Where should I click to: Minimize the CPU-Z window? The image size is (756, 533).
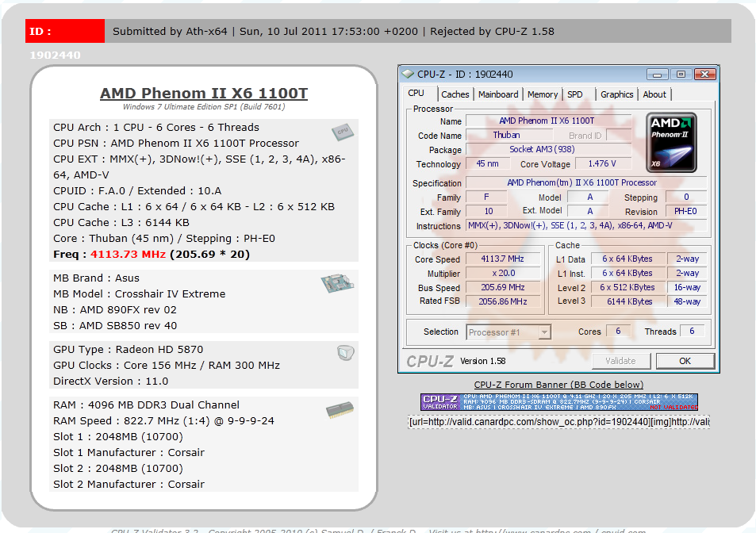point(657,75)
